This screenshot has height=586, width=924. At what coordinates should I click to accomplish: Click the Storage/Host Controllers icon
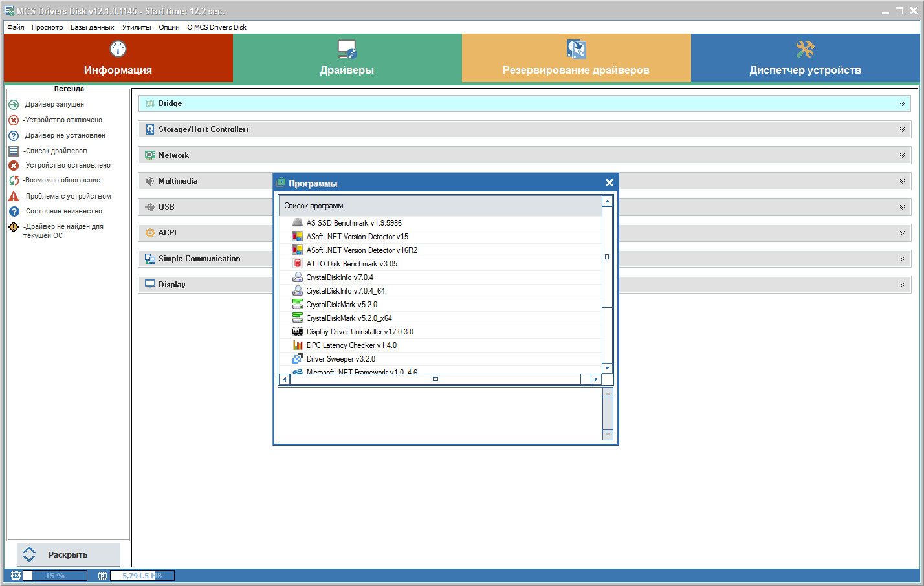click(150, 129)
